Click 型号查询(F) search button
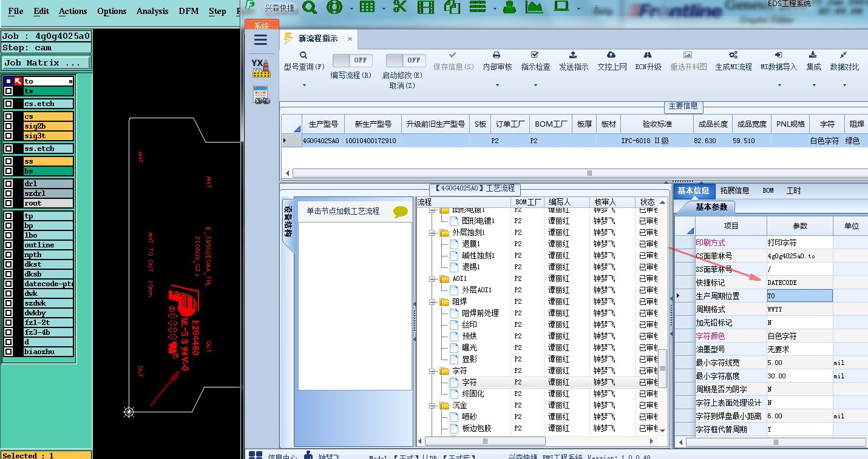The height and width of the screenshot is (459, 868). coord(304,61)
